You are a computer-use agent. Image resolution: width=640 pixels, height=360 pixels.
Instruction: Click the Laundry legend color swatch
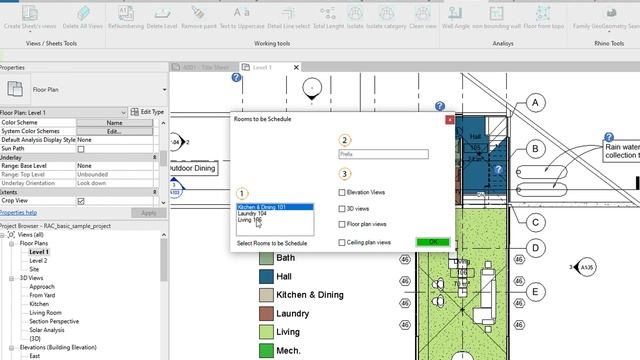click(266, 313)
